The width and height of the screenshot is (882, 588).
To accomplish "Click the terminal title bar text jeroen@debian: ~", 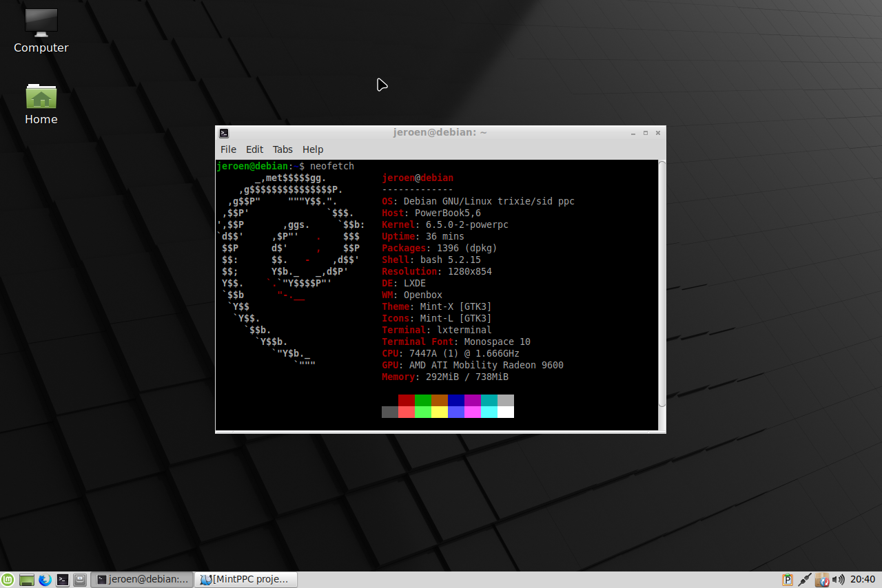I will pyautogui.click(x=440, y=132).
